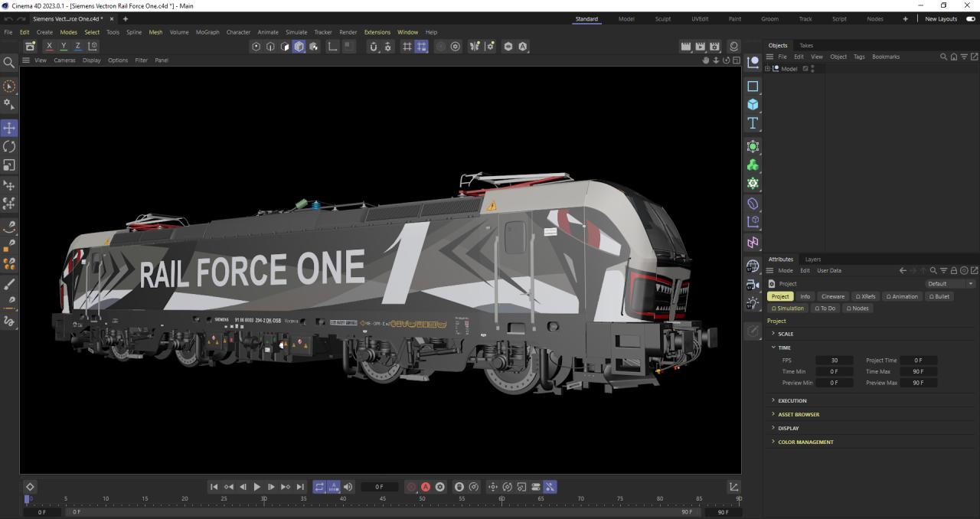Click the FPS input field
Screen dimensions: 980x519
pos(834,361)
